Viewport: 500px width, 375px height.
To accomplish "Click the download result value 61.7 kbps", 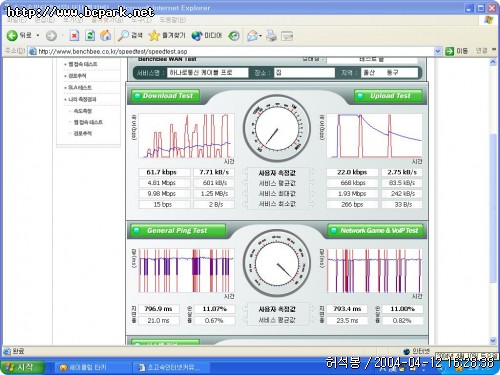I will click(164, 172).
